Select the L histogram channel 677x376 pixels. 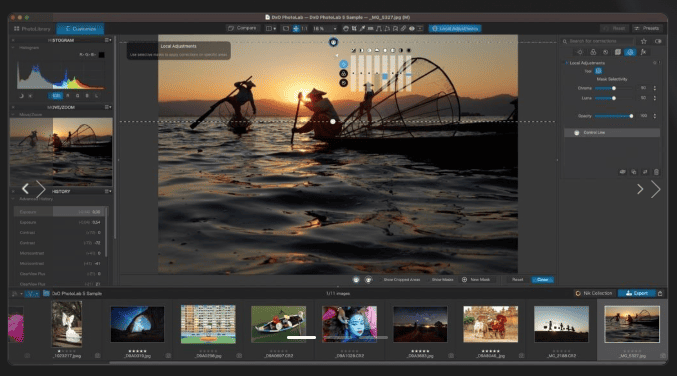tap(96, 96)
